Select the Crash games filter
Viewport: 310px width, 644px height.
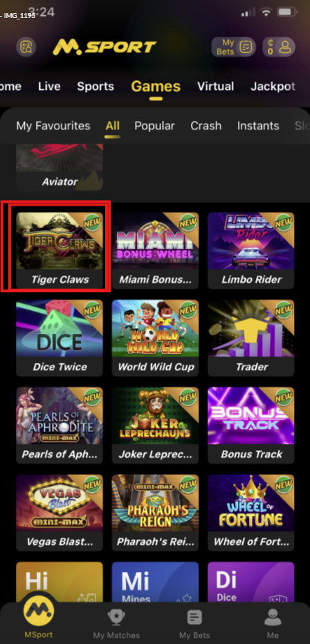[x=206, y=125]
